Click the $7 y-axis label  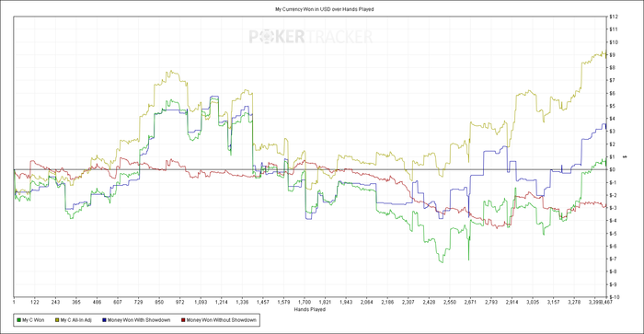(613, 81)
